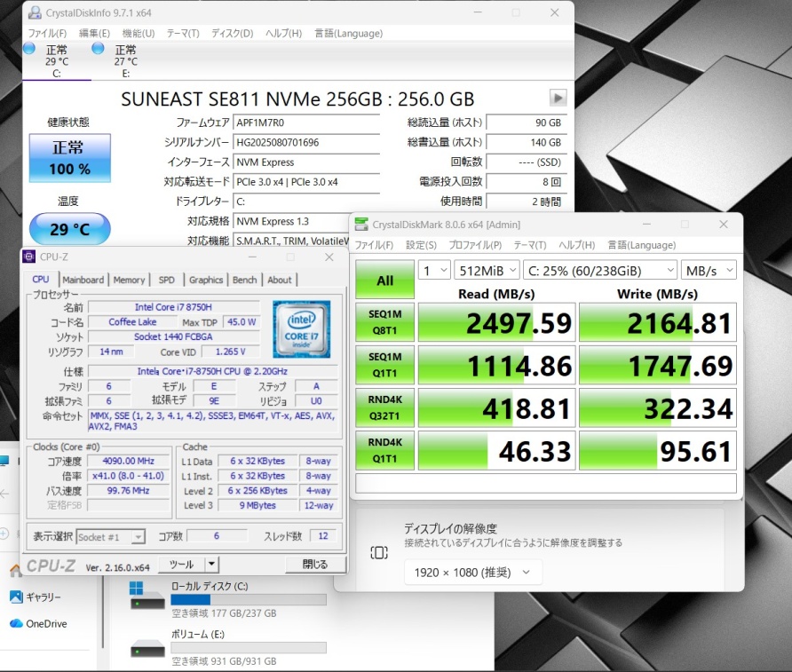Click the Home icon in Explorer sidebar
This screenshot has width=792, height=672.
15,571
